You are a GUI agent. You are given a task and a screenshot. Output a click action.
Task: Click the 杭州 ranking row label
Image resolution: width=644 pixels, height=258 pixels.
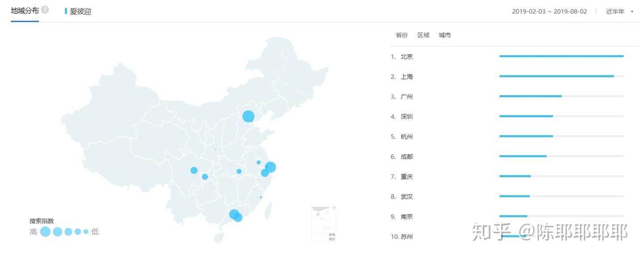tap(407, 137)
